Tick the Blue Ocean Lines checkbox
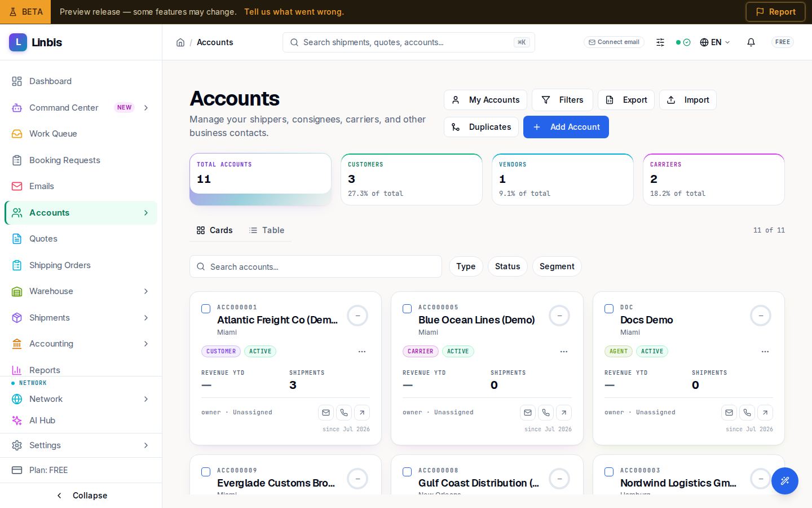 [407, 309]
